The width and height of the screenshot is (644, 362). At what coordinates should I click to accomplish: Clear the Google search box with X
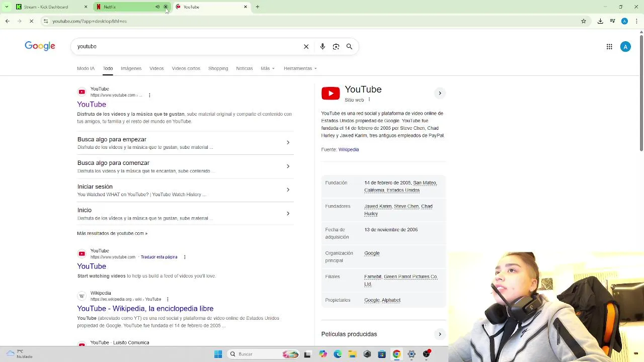pyautogui.click(x=306, y=47)
